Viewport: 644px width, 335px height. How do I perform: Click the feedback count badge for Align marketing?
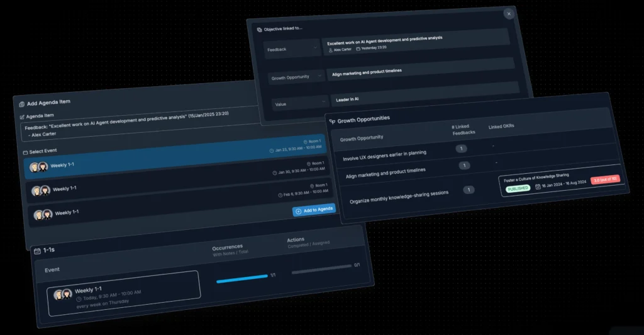(464, 165)
